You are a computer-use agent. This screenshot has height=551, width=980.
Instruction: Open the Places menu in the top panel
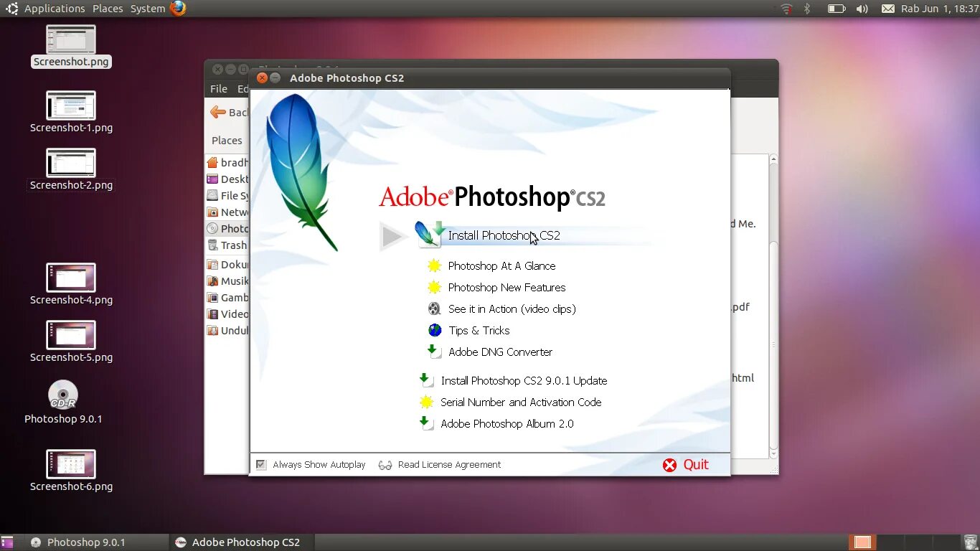pyautogui.click(x=108, y=9)
